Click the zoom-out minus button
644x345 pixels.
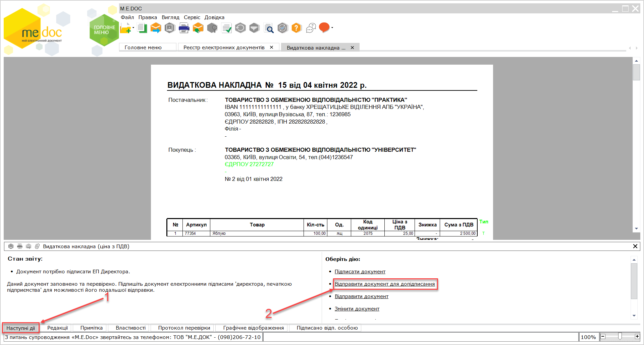click(603, 337)
